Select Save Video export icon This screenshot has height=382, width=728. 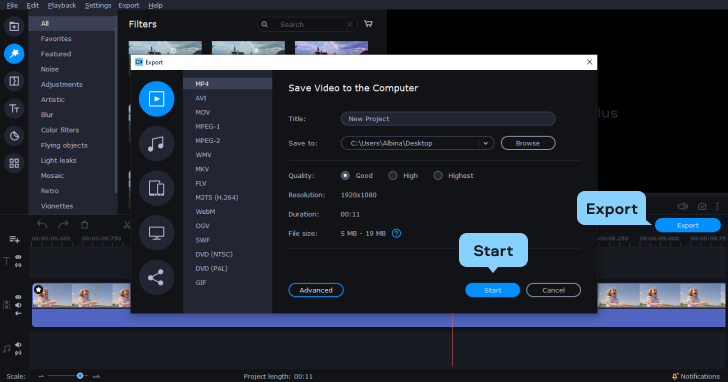click(156, 98)
